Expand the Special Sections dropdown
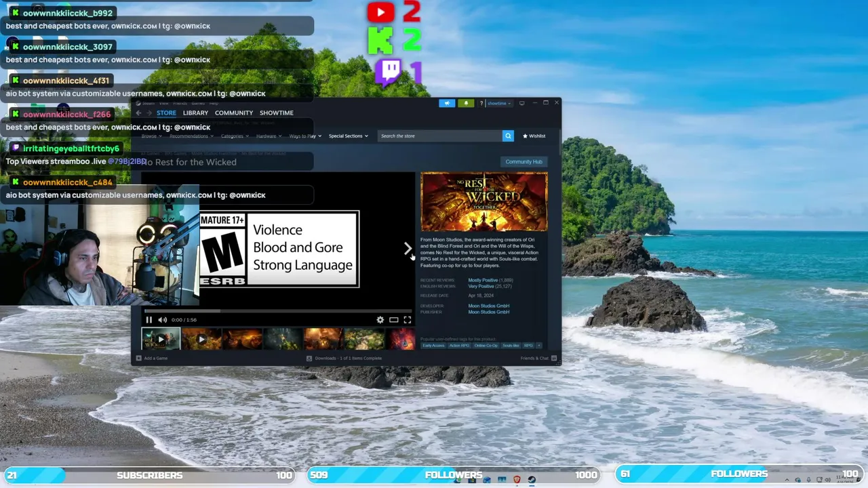The image size is (868, 488). tap(349, 136)
